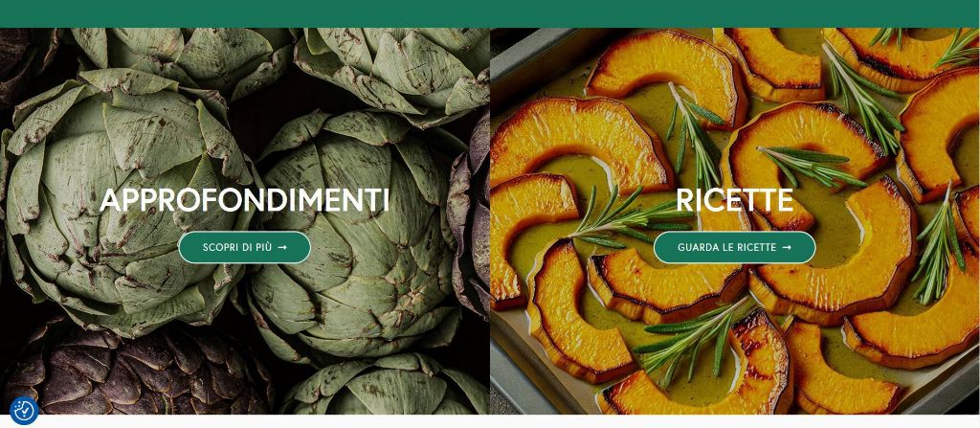Viewport: 980px width, 428px height.
Task: Click the Approfondimenti heading
Action: [x=244, y=200]
